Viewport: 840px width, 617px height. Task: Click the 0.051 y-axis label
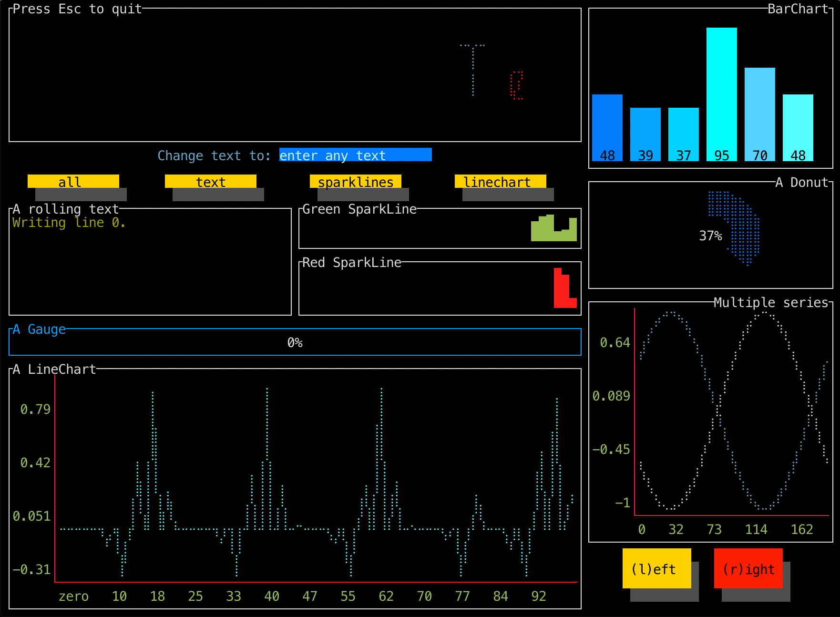[x=31, y=516]
